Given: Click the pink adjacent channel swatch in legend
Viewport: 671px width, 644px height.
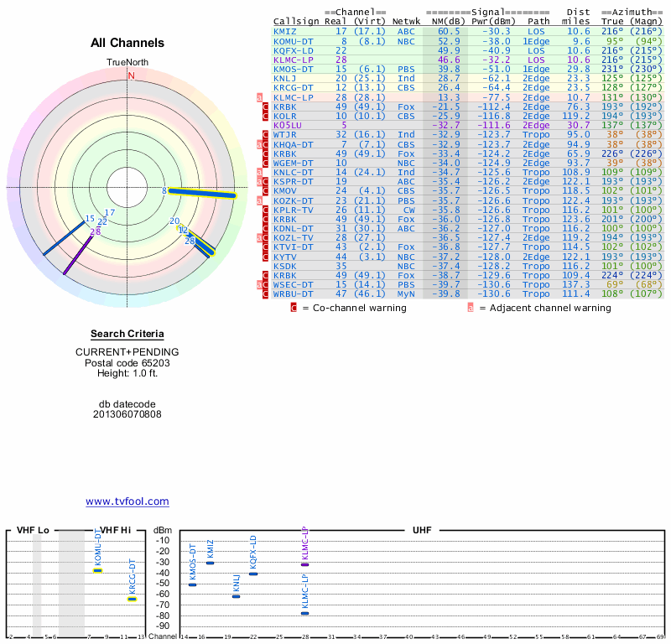Looking at the screenshot, I should [x=471, y=308].
